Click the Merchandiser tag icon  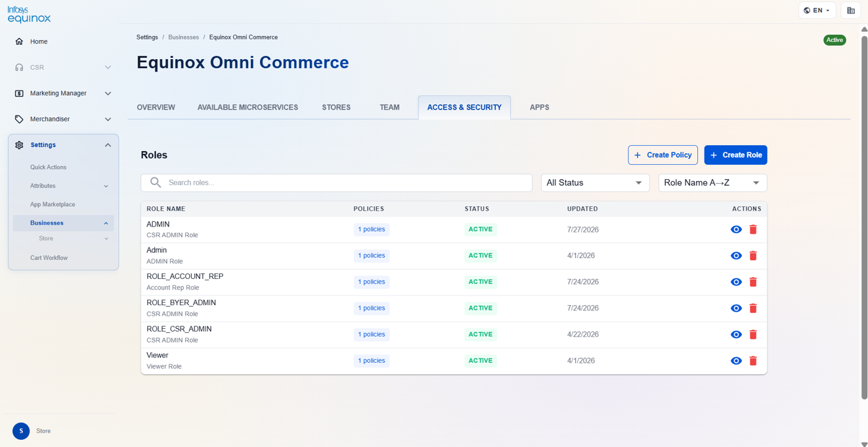point(19,119)
